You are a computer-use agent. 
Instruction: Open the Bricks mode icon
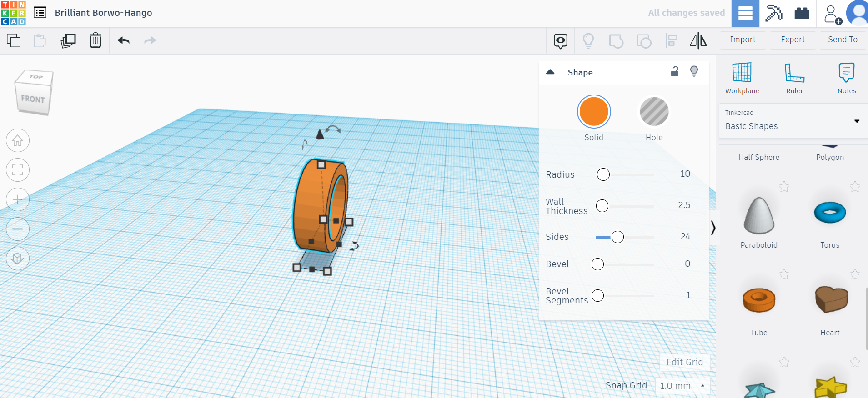point(802,13)
